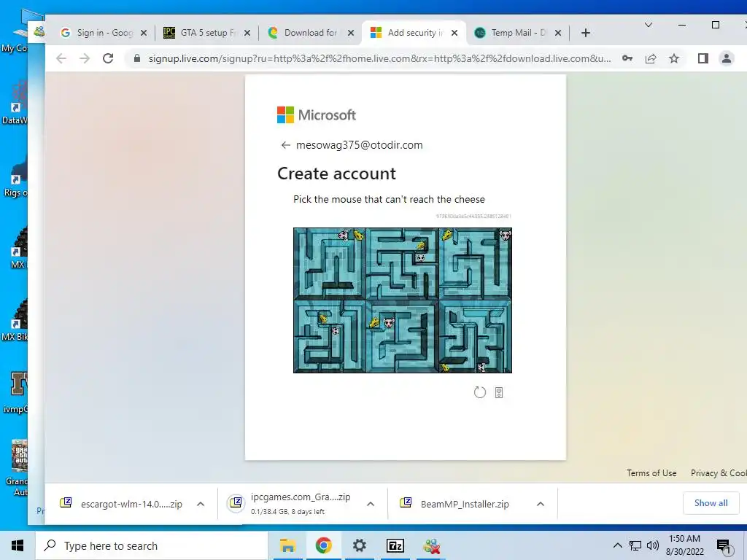Open the volume tray icon
The height and width of the screenshot is (560, 747).
tap(653, 545)
